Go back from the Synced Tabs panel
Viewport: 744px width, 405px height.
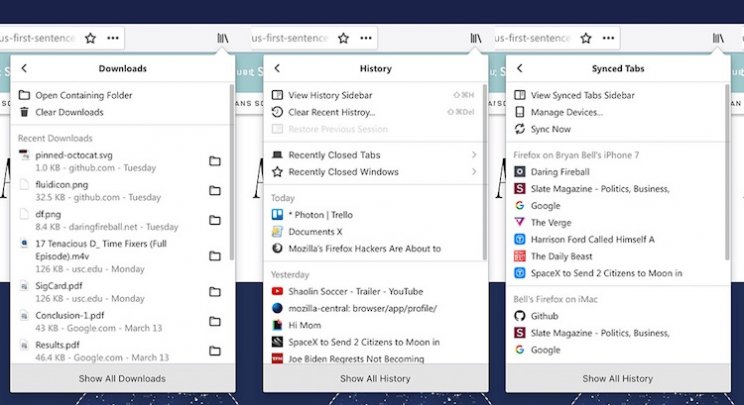pos(520,68)
